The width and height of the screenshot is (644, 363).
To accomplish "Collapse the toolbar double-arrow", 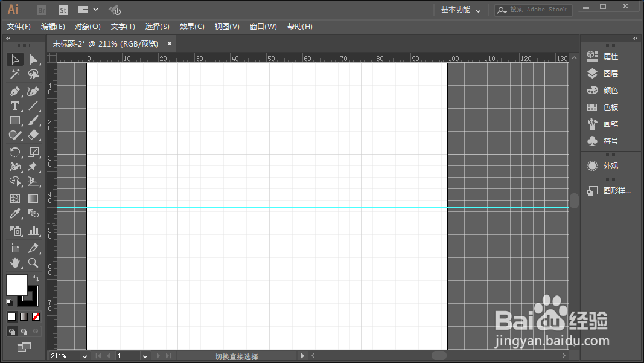I will pos(8,38).
